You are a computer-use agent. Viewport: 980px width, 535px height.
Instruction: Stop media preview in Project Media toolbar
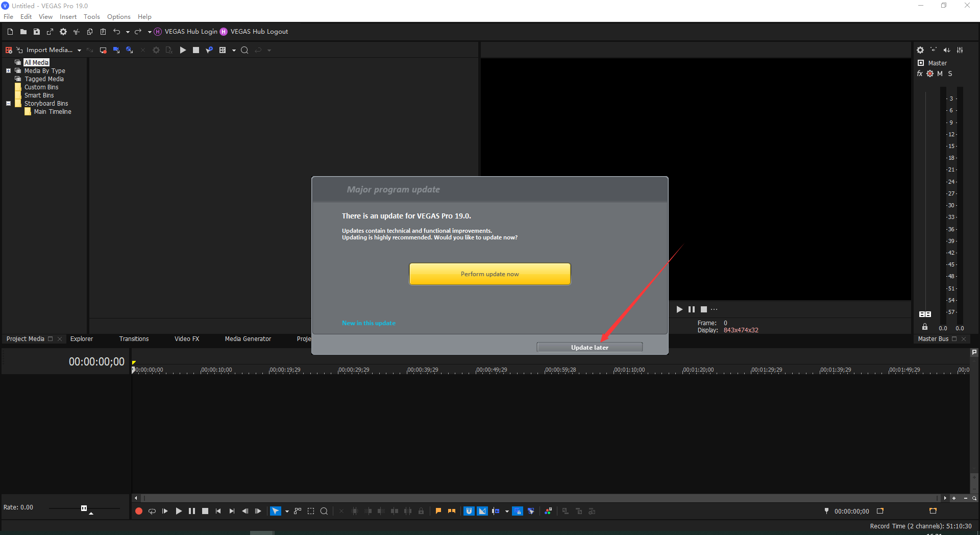(x=196, y=50)
